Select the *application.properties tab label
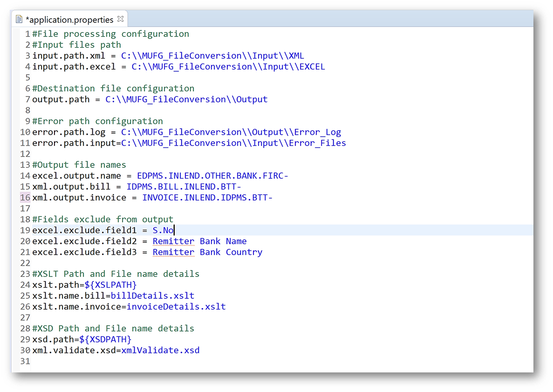The height and width of the screenshot is (392, 553). [x=69, y=20]
